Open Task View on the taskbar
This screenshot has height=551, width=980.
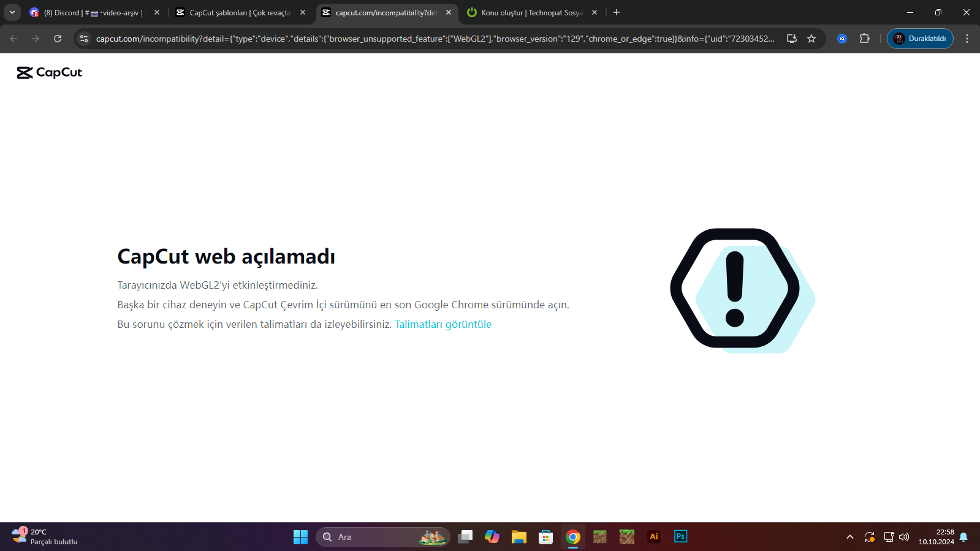[x=465, y=537]
